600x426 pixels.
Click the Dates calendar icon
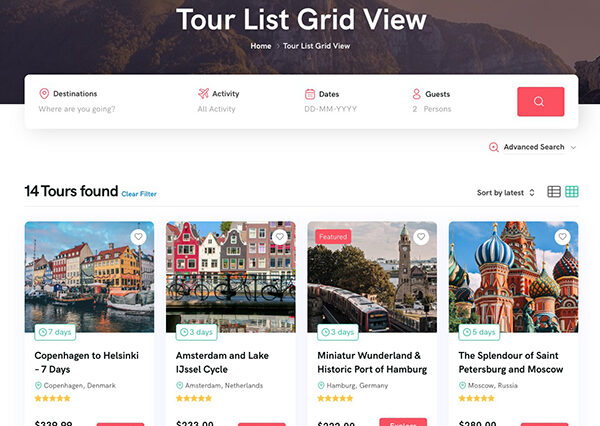pyautogui.click(x=310, y=94)
